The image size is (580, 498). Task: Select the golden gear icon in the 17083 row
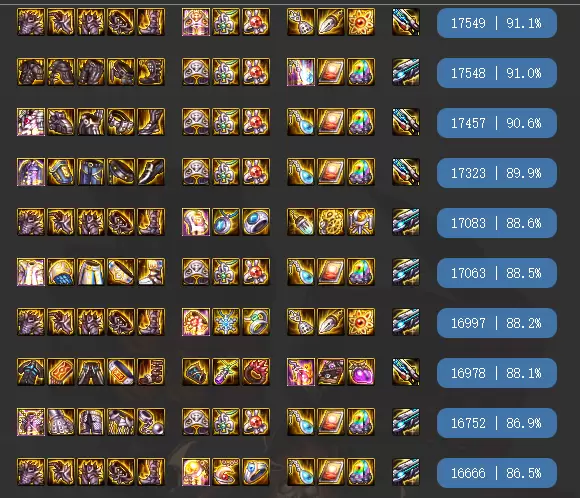[x=331, y=222]
